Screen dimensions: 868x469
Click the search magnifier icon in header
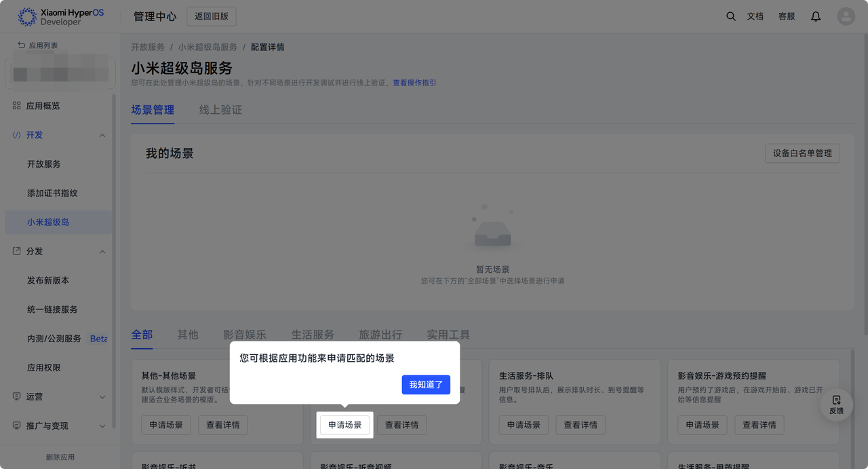coord(730,16)
